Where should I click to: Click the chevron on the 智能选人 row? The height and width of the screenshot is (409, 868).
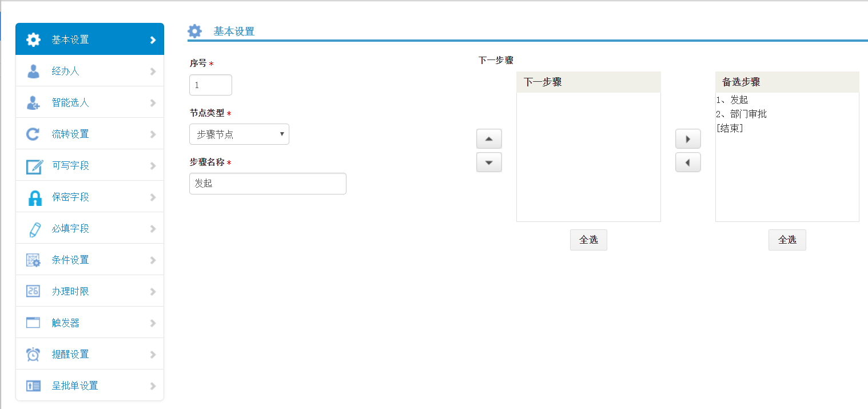pos(153,103)
